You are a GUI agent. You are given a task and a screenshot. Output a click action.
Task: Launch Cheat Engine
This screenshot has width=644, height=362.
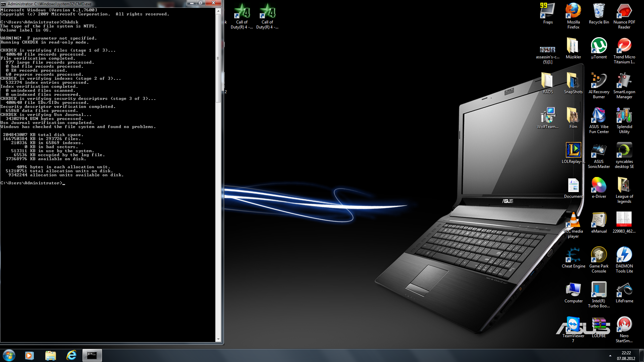tap(573, 257)
